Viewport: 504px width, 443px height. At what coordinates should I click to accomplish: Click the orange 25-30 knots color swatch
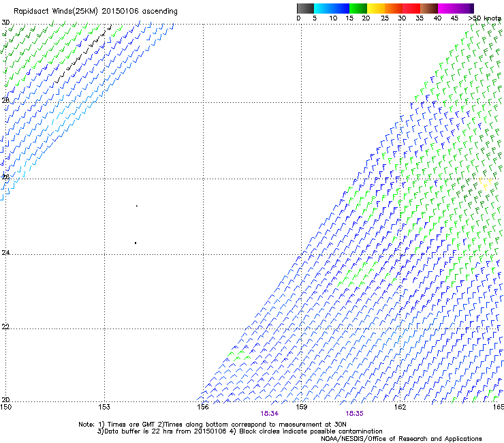pyautogui.click(x=394, y=8)
